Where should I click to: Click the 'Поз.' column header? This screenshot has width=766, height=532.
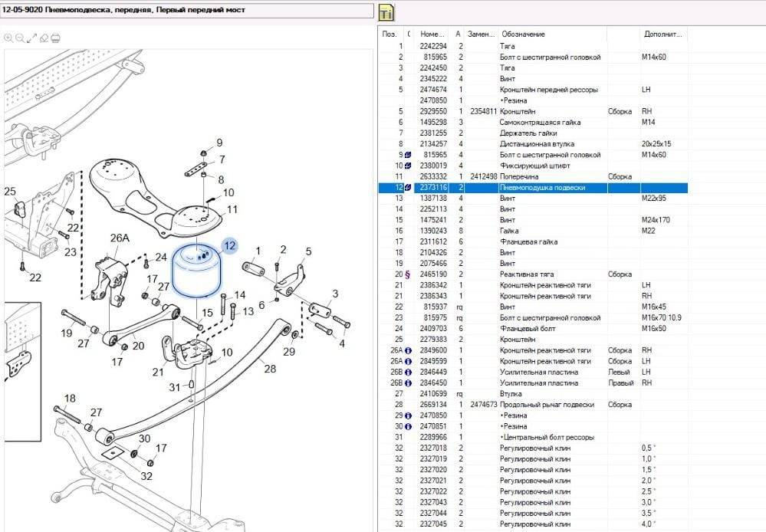click(x=390, y=34)
